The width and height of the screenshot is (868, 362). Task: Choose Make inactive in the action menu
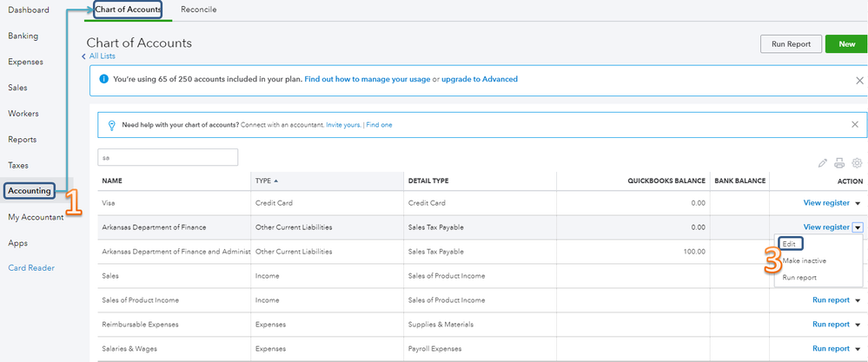coord(805,260)
